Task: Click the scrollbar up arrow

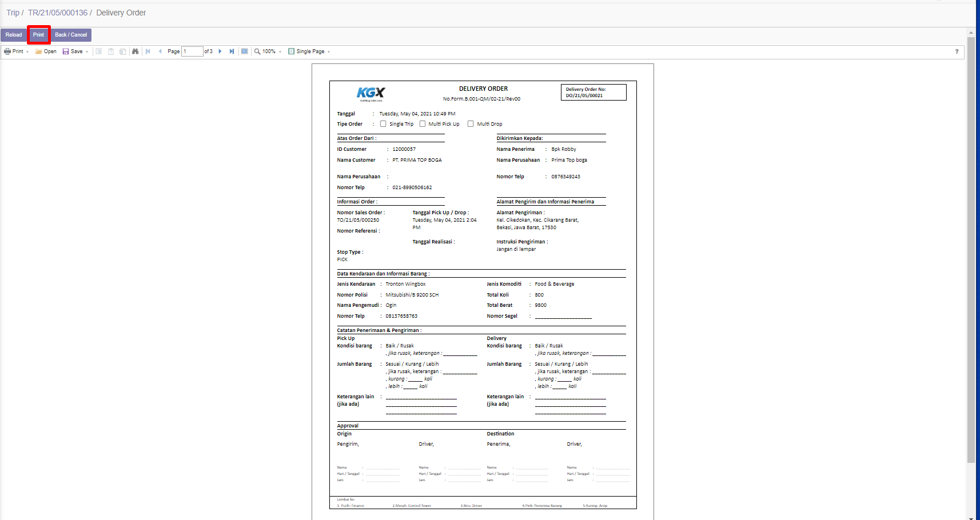Action: pyautogui.click(x=971, y=32)
